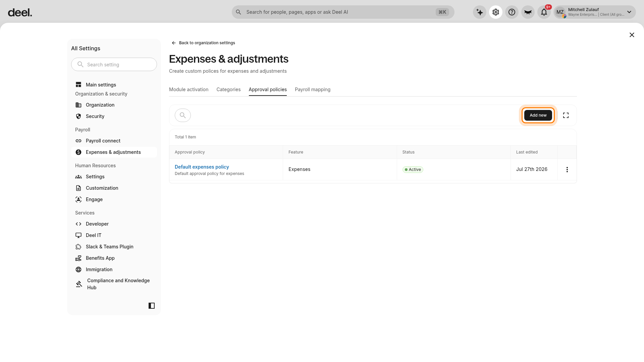Click the Expenses & adjustments dollar icon

click(78, 152)
